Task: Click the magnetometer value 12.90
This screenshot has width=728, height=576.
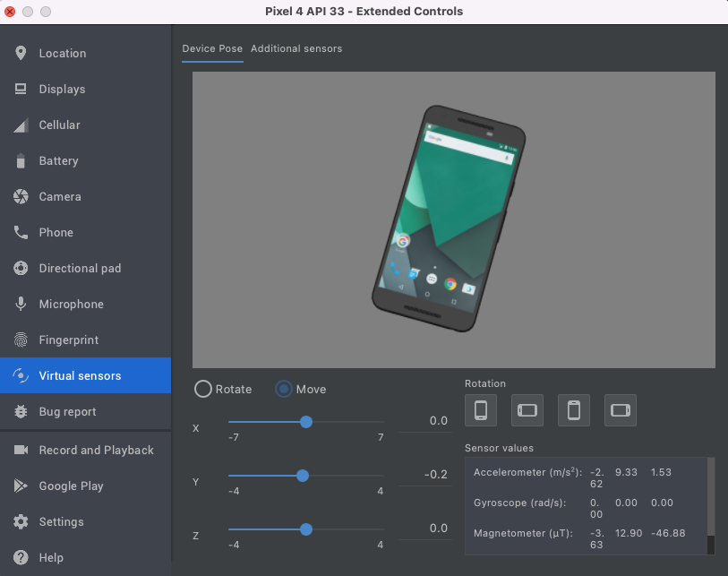Action: point(629,533)
